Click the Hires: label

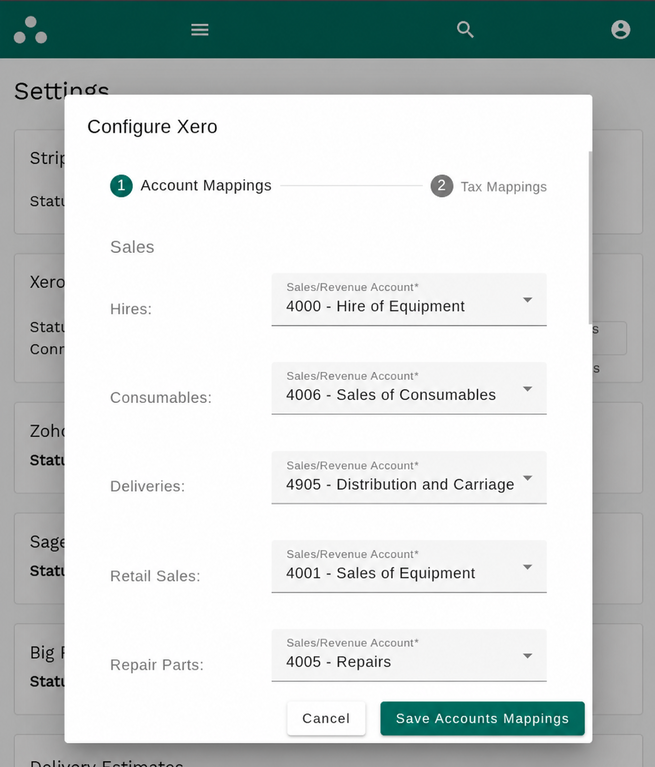(131, 309)
